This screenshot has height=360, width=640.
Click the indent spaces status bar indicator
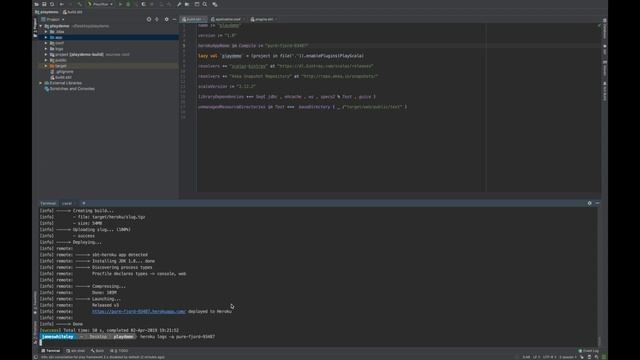tap(567, 357)
